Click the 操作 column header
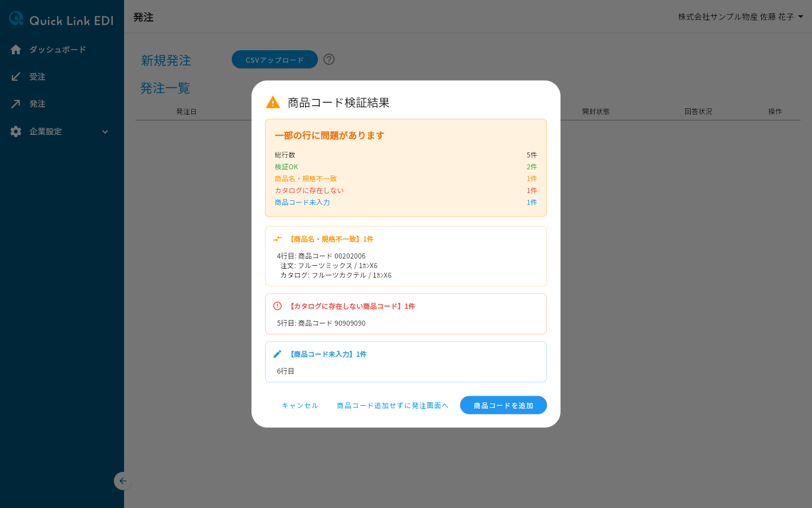812x508 pixels. [775, 112]
